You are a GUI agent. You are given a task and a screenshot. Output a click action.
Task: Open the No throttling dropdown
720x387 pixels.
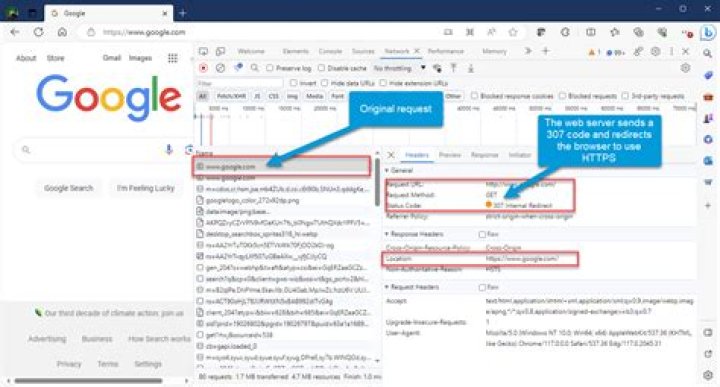399,68
